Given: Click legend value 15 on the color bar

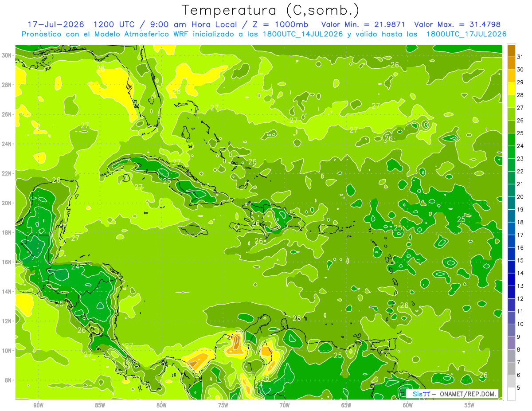Looking at the screenshot, I should point(520,260).
